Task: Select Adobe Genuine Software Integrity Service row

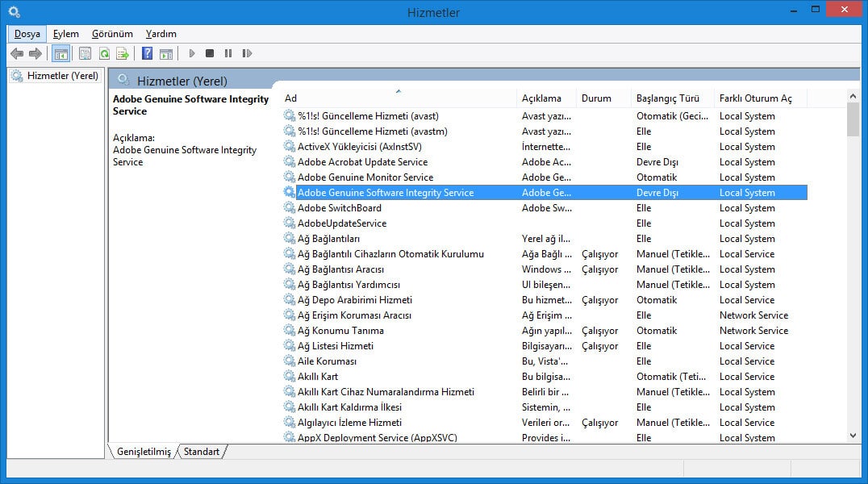Action: [x=545, y=193]
